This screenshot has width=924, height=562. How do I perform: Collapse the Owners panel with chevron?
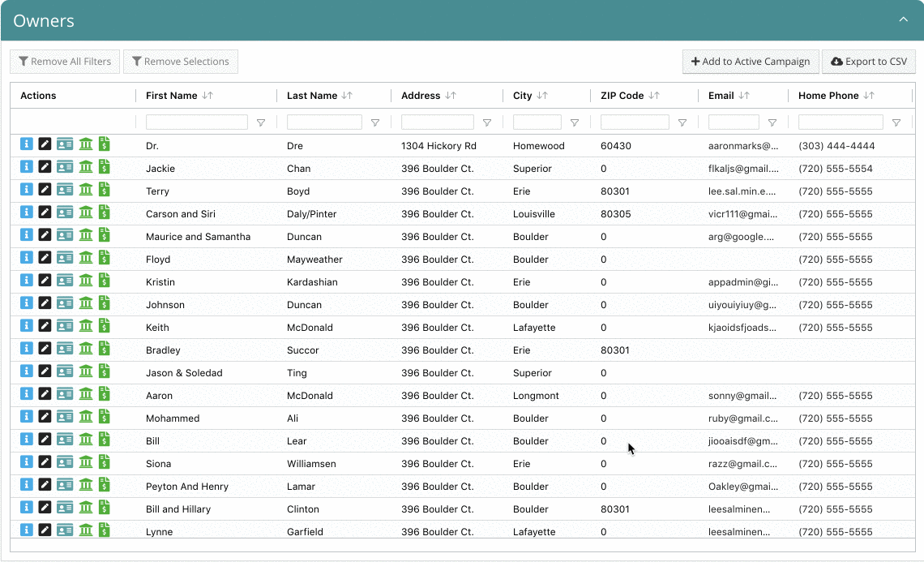pyautogui.click(x=904, y=20)
